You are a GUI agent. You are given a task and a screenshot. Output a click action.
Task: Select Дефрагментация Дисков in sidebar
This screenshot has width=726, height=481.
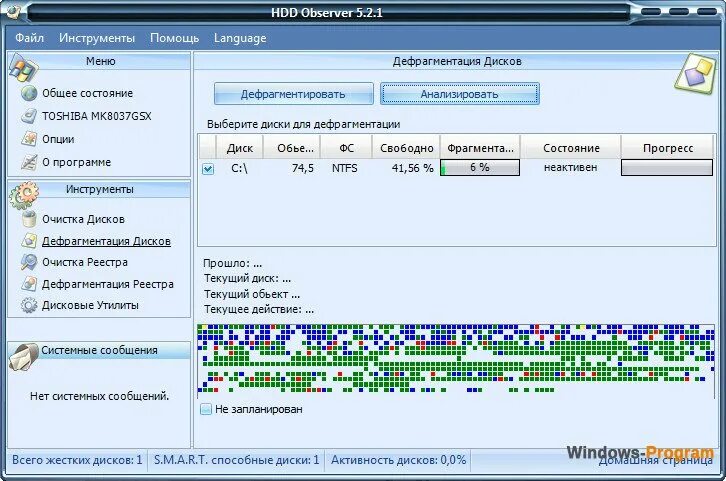[x=106, y=241]
